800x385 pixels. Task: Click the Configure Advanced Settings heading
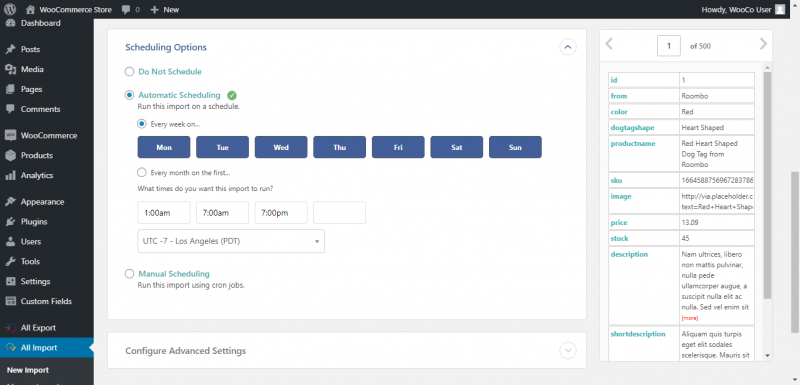point(186,351)
